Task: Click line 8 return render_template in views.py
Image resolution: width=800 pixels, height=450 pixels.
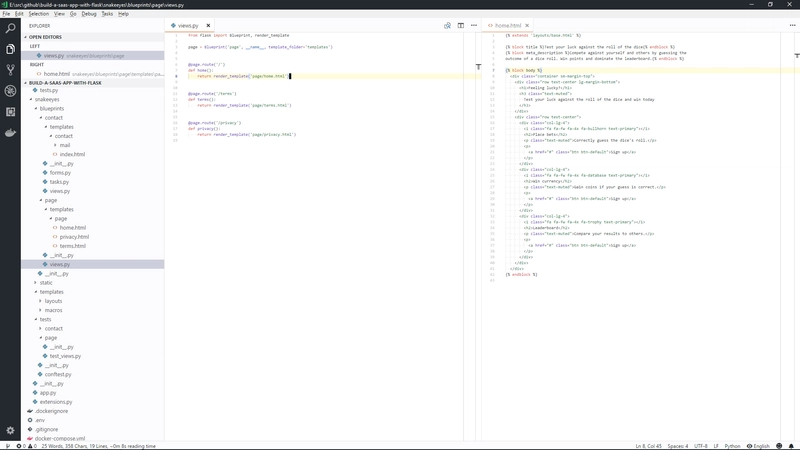Action: click(x=243, y=76)
